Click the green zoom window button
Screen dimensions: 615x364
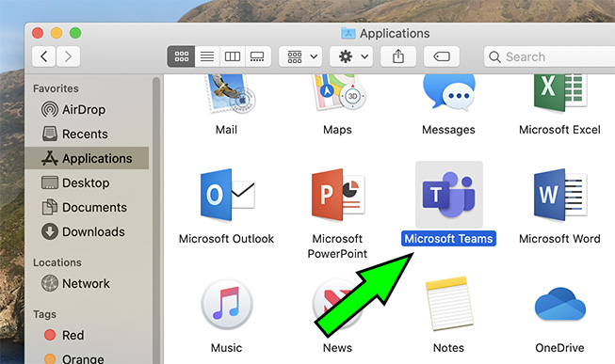75,33
